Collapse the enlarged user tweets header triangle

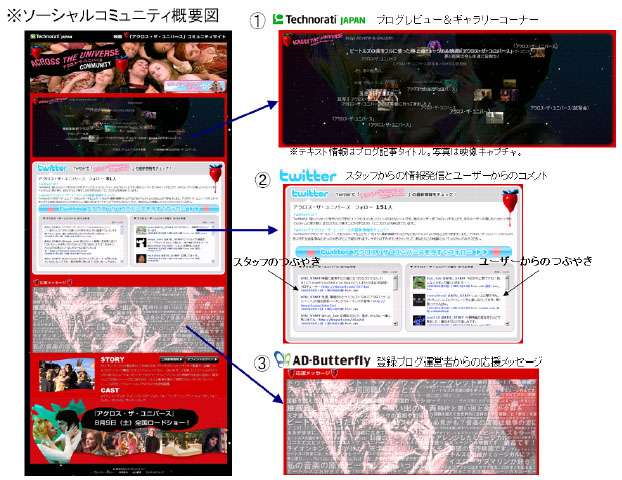412,267
